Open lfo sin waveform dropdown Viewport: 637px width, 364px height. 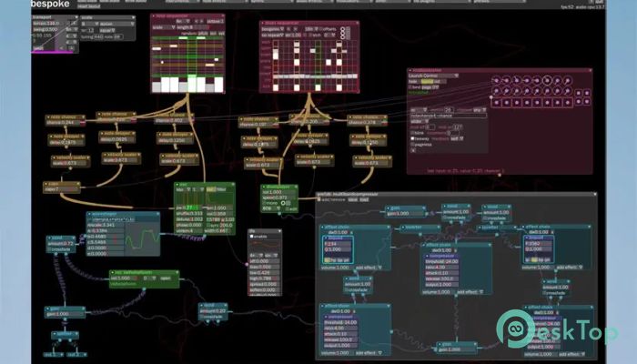pos(271,256)
